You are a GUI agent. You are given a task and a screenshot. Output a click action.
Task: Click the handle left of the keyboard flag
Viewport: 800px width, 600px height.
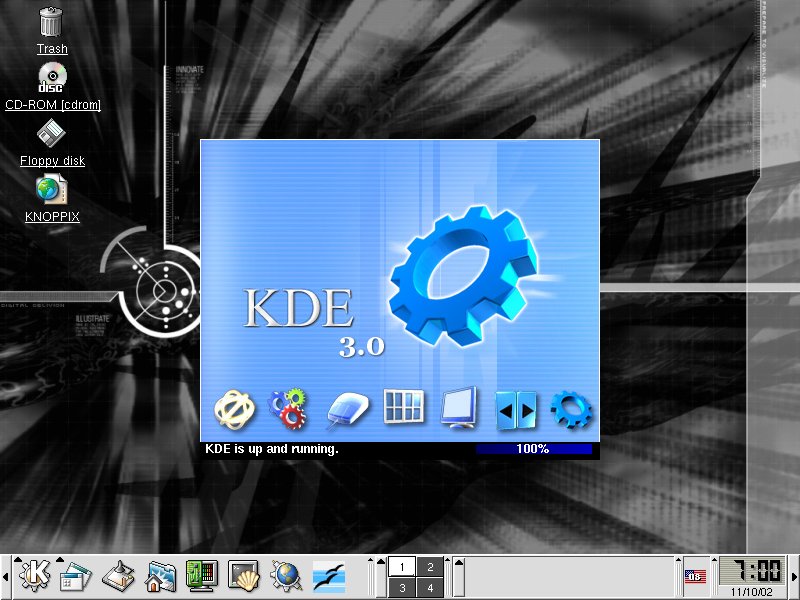pos(679,577)
